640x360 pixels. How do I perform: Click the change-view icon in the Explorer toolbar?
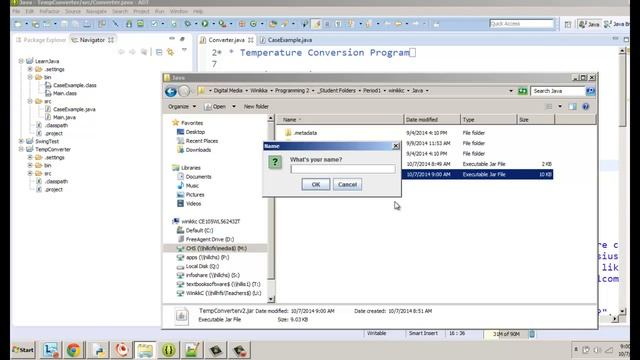pos(549,107)
